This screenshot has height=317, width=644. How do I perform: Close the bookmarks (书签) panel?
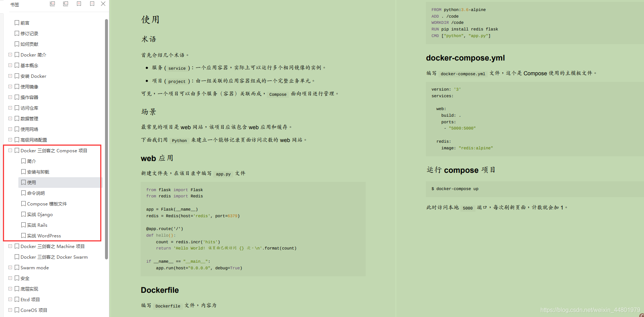click(103, 4)
